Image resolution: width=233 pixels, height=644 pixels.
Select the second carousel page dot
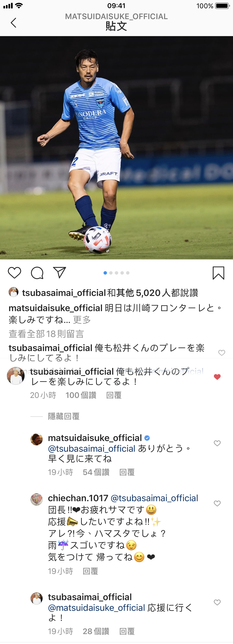click(111, 273)
